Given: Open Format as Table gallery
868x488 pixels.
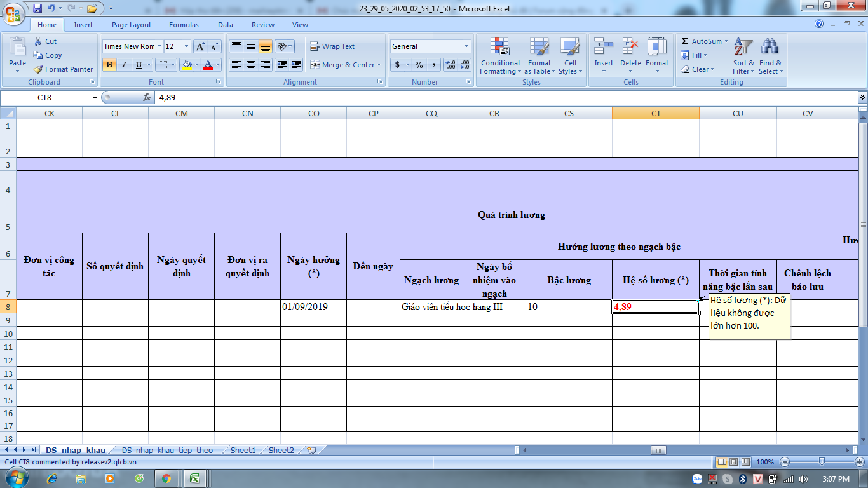Looking at the screenshot, I should click(539, 56).
